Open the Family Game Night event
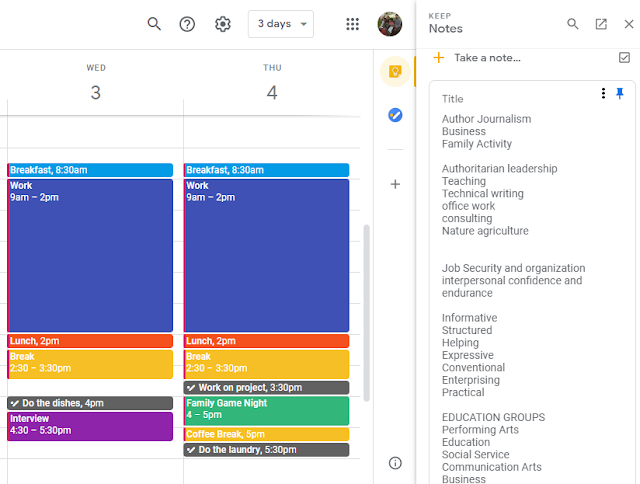Screen dimensions: 640x484 [267, 411]
